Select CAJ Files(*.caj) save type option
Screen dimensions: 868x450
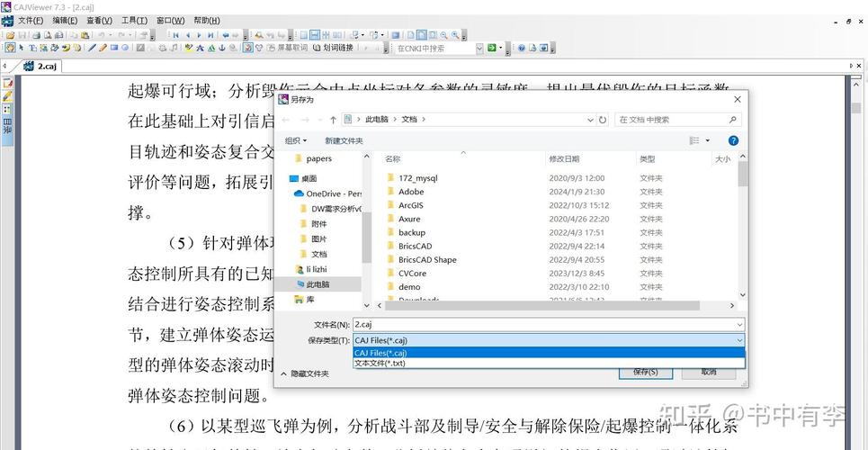point(549,353)
